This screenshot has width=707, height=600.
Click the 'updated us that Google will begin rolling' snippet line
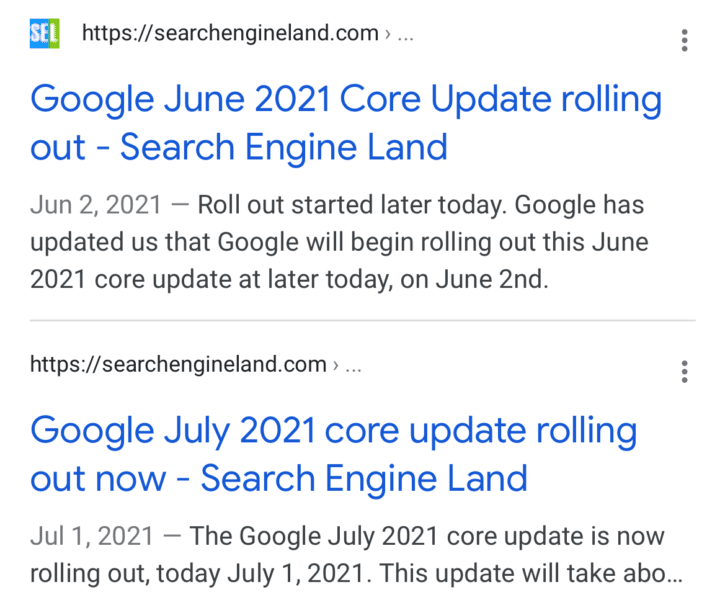pos(339,243)
